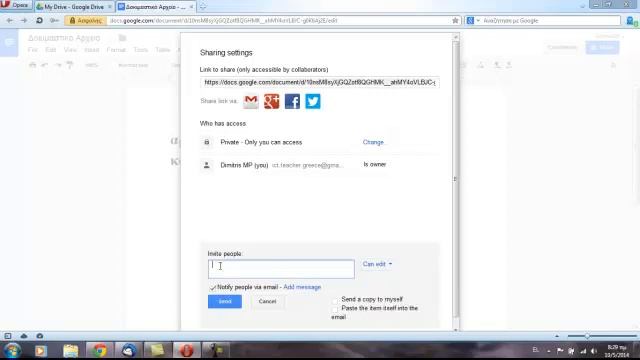Click the dialog's vertical scrollbar
640x360 pixels.
pos(456,180)
